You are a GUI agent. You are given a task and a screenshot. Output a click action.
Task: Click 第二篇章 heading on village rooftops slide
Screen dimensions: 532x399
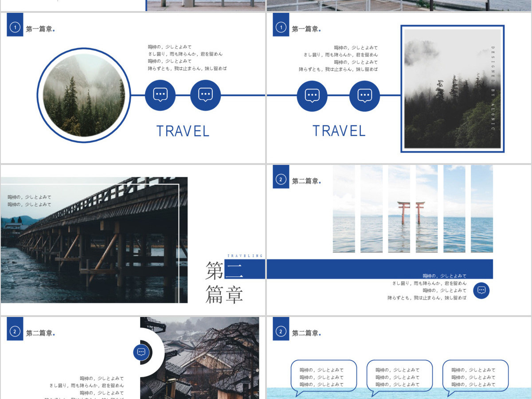[40, 333]
